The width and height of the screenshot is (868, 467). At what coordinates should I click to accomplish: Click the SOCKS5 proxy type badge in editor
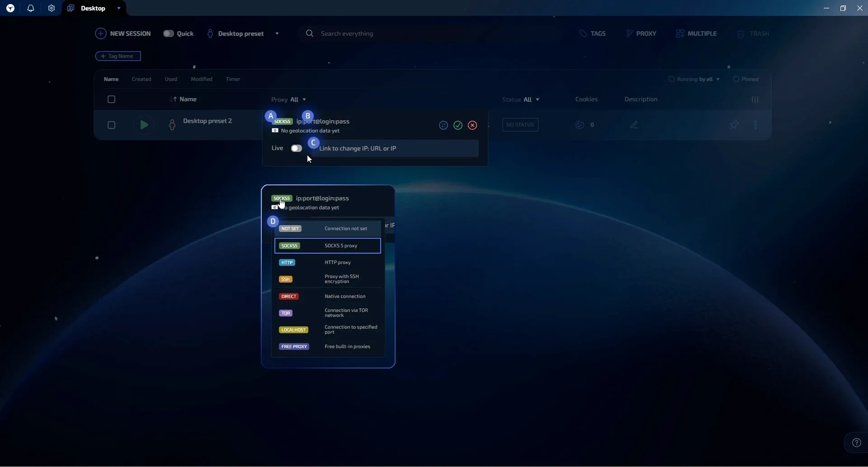pyautogui.click(x=283, y=122)
